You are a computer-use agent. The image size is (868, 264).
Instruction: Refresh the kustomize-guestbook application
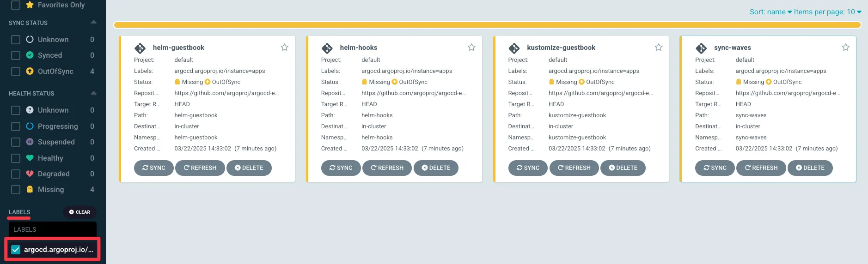point(575,168)
